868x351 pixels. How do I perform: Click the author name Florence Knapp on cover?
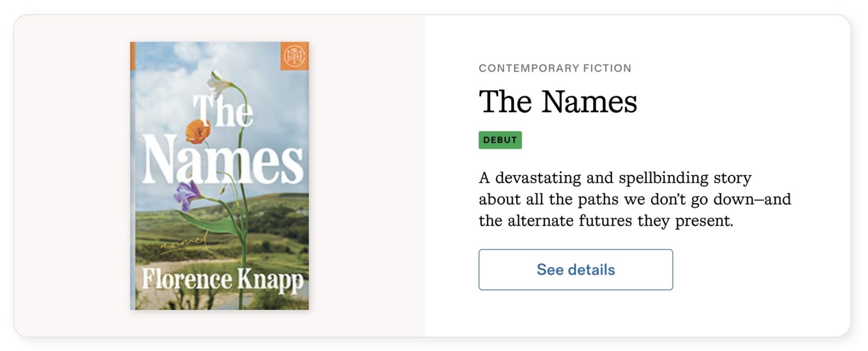(222, 279)
